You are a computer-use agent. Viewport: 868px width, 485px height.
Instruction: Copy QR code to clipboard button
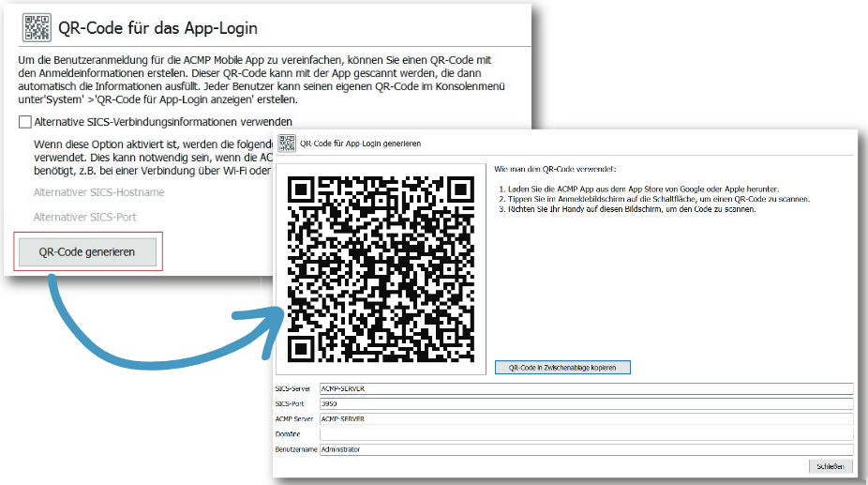(x=562, y=368)
